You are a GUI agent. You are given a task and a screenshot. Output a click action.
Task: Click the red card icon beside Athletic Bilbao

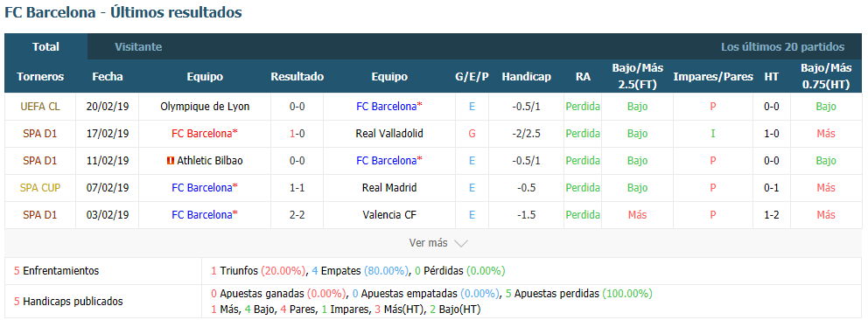coord(171,161)
